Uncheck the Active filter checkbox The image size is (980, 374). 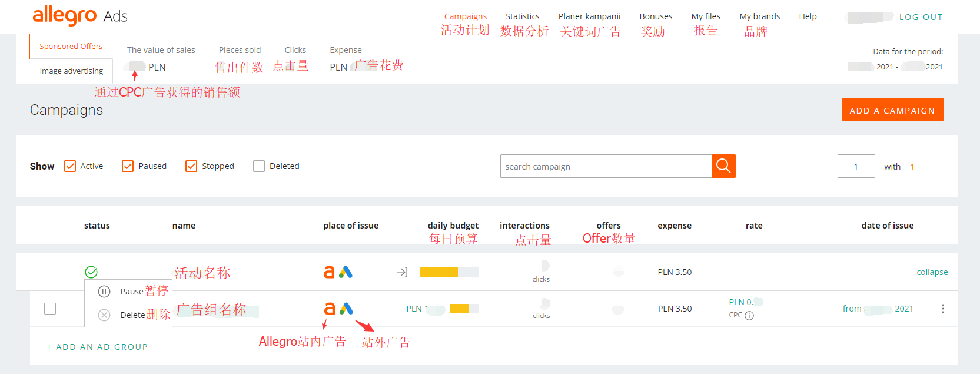point(70,166)
